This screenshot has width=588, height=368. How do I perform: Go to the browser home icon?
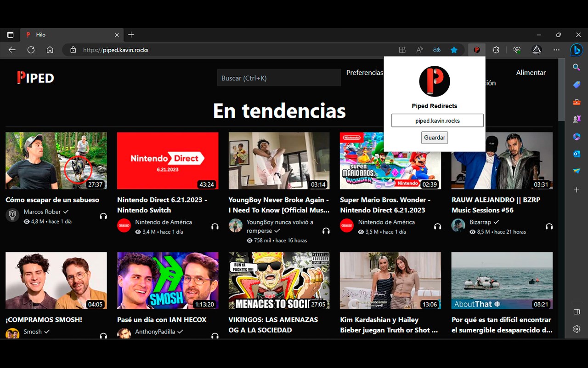point(50,50)
